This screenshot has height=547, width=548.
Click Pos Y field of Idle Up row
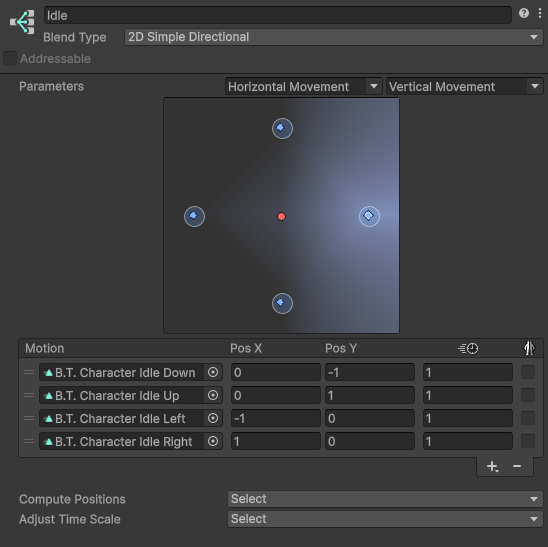click(x=370, y=395)
